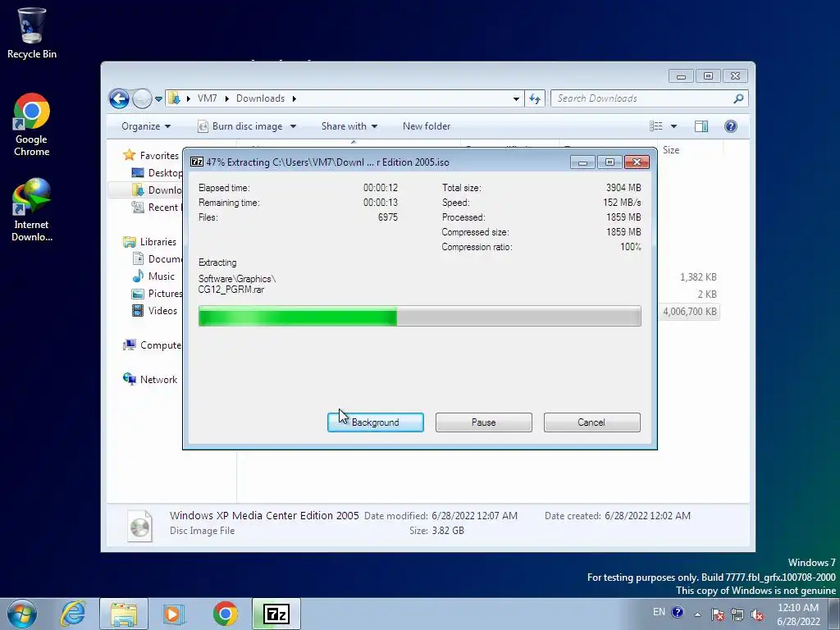Click the green extraction progress bar

[419, 316]
